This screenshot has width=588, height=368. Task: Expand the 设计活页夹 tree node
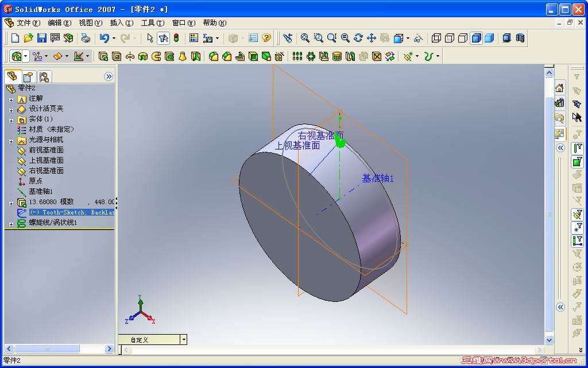[x=11, y=110]
